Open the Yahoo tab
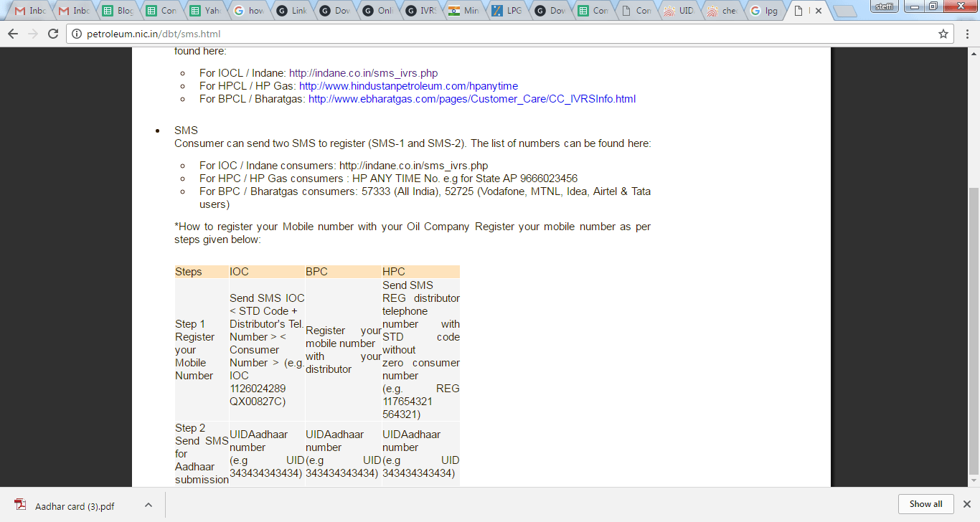The image size is (980, 522). (205, 11)
